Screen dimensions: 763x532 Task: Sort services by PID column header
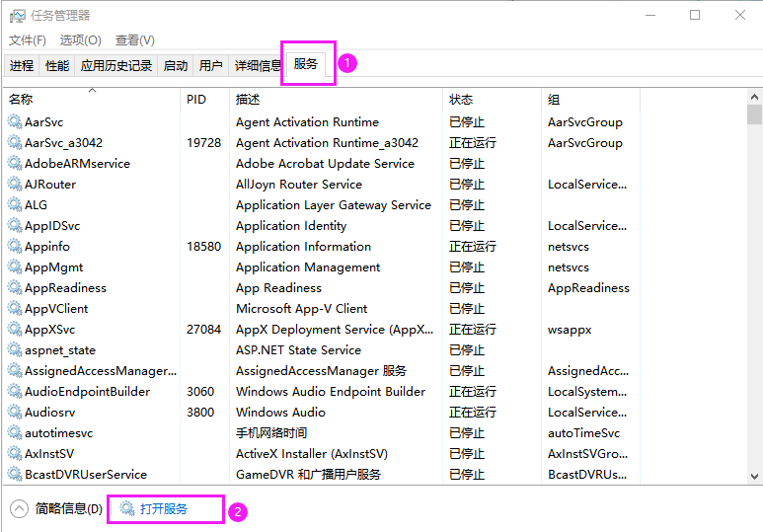pyautogui.click(x=195, y=100)
